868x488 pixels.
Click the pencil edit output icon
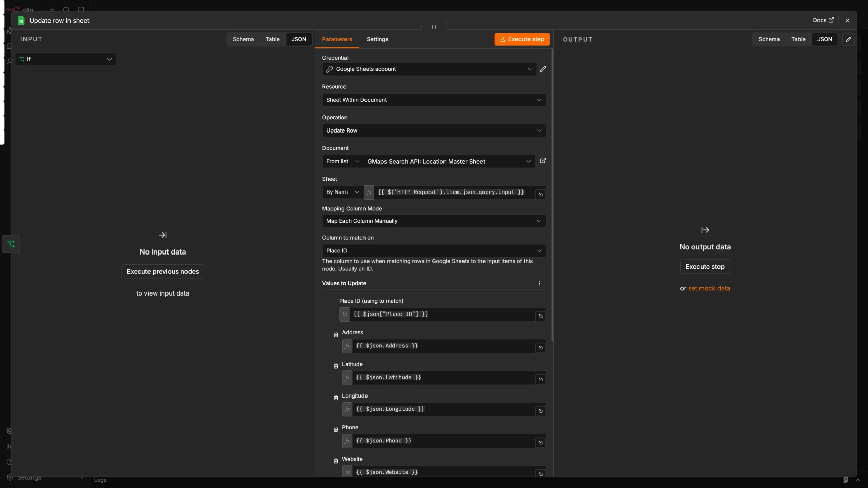[848, 39]
